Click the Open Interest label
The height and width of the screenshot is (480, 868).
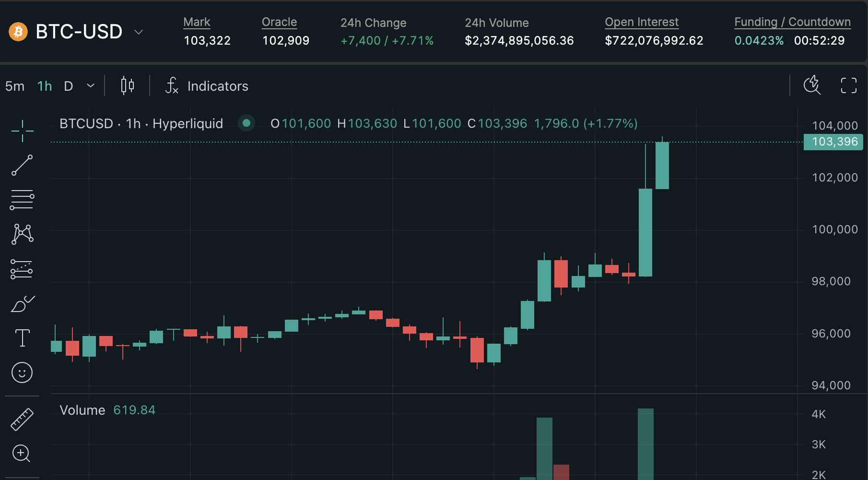(x=642, y=22)
